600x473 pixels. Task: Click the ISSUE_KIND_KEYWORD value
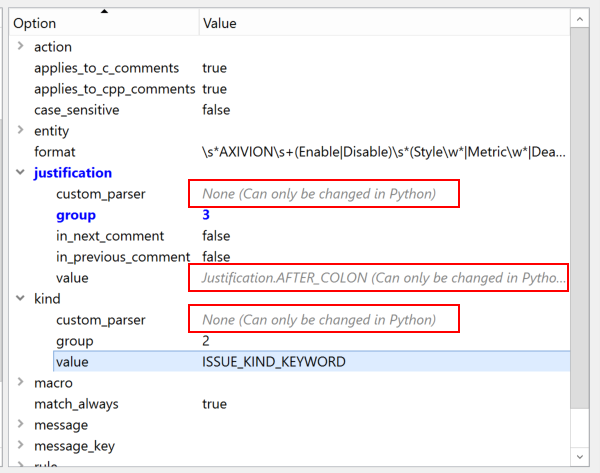click(274, 362)
